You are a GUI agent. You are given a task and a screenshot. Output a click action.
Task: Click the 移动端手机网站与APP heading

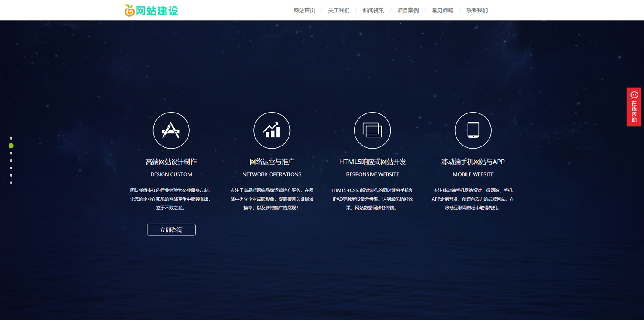473,162
